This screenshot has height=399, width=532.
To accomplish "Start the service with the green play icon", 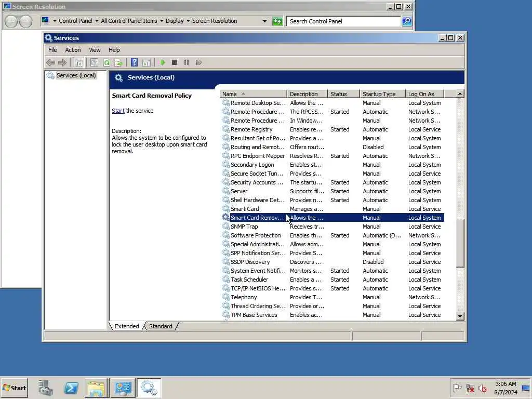I will [163, 62].
